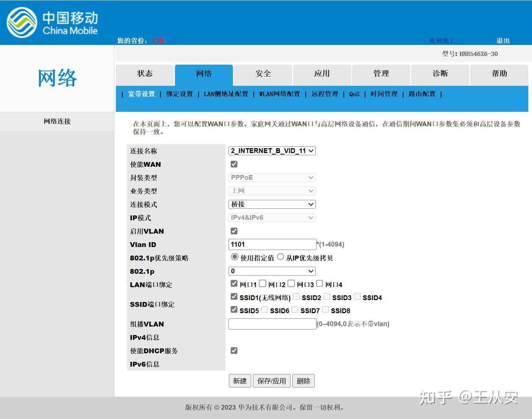Toggle the SSID2 checkbox
The height and width of the screenshot is (419, 532).
click(x=296, y=296)
